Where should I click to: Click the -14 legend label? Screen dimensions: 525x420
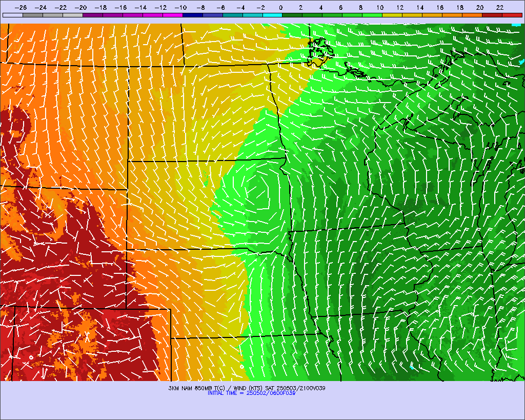point(140,7)
